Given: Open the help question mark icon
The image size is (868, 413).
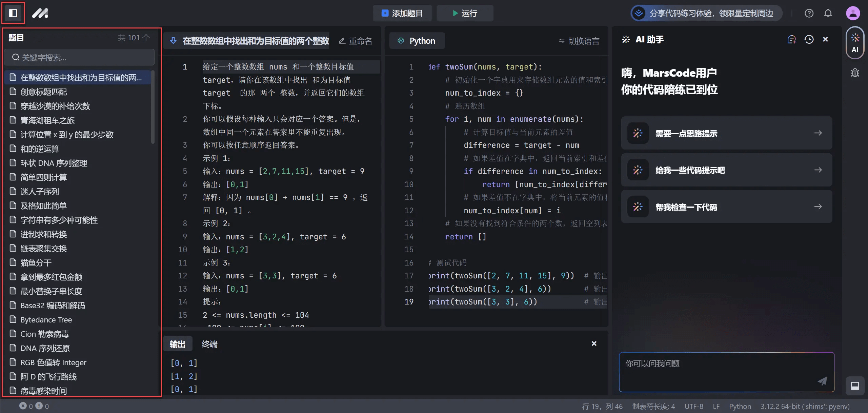Looking at the screenshot, I should [x=809, y=13].
